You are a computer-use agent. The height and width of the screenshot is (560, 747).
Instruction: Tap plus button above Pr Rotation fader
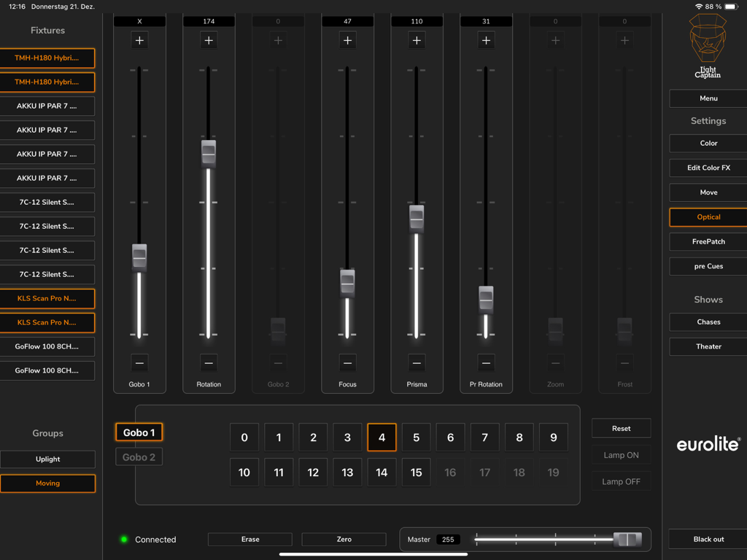[x=486, y=41]
